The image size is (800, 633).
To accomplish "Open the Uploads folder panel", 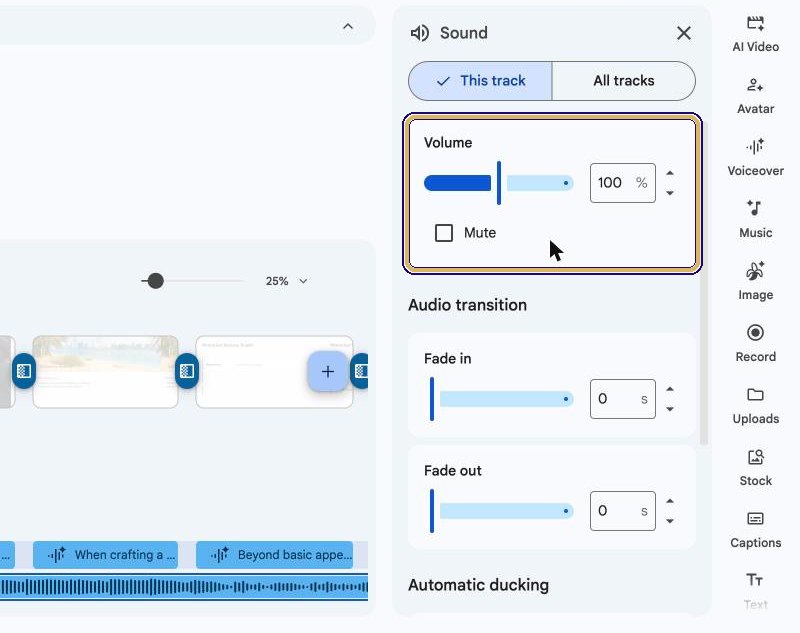I will 755,406.
